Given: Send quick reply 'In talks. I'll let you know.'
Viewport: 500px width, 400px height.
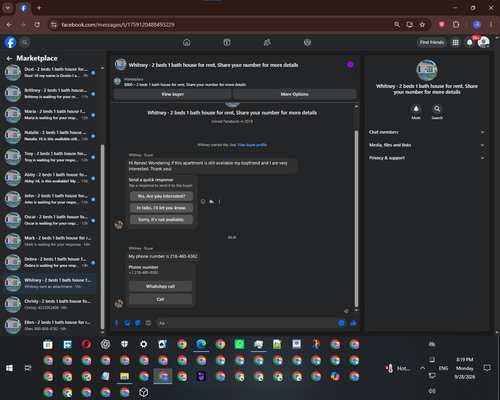Looking at the screenshot, I should coord(161,208).
